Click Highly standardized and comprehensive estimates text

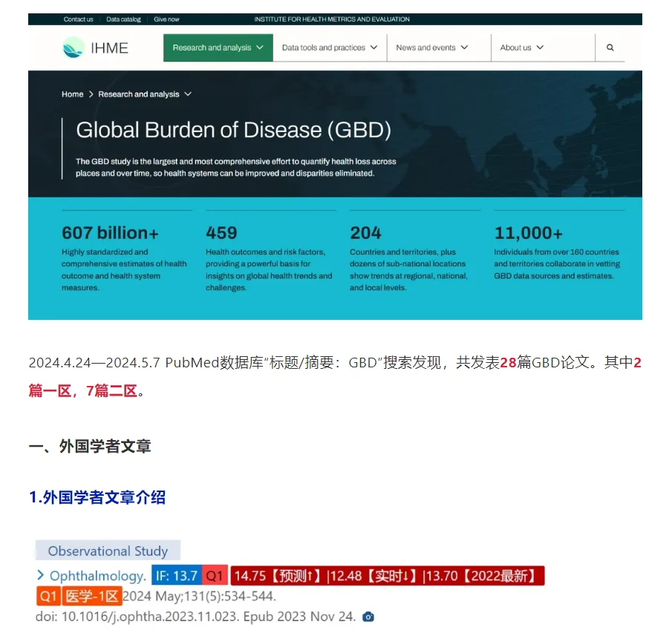[x=124, y=270]
